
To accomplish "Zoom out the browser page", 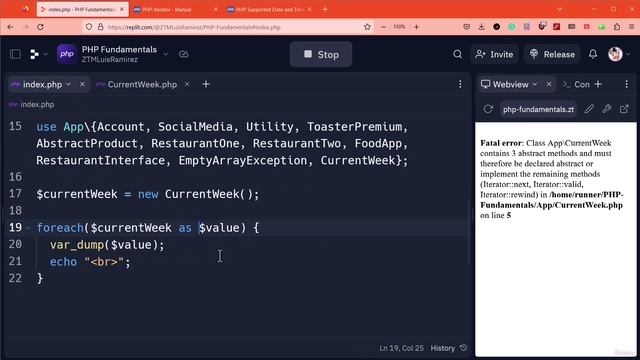I will (383, 27).
